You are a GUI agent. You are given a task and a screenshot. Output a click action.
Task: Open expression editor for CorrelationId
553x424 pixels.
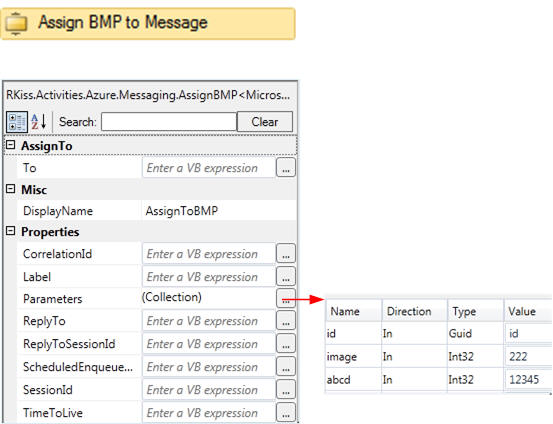286,253
